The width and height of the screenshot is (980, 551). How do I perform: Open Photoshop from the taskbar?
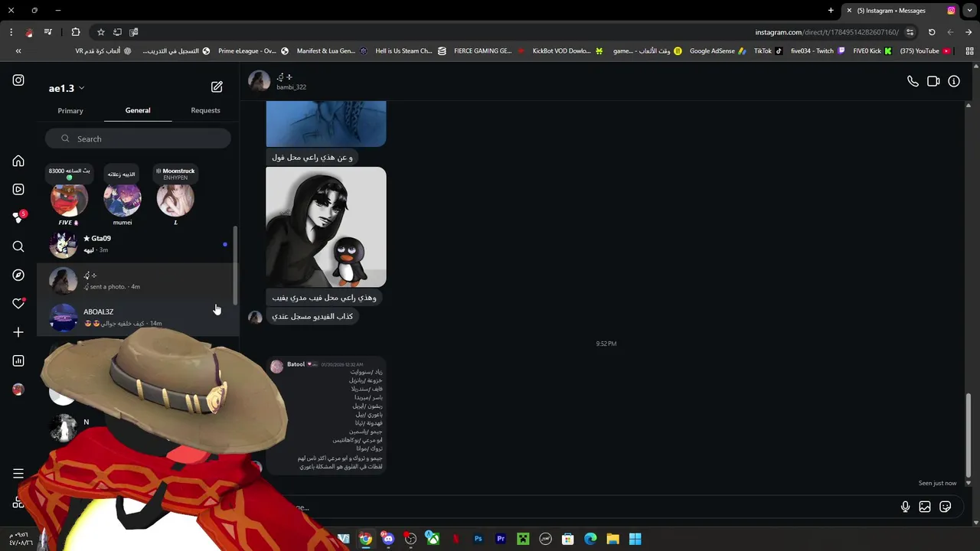pos(478,539)
